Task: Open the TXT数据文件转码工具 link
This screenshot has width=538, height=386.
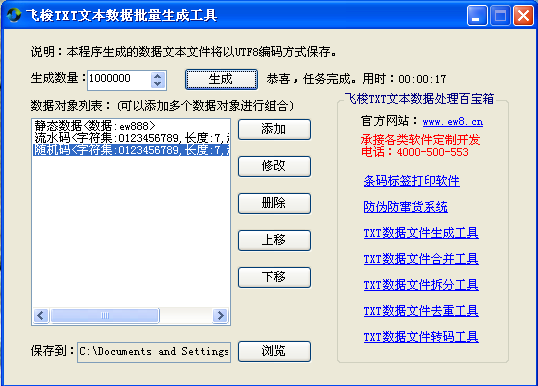Action: pyautogui.click(x=421, y=337)
